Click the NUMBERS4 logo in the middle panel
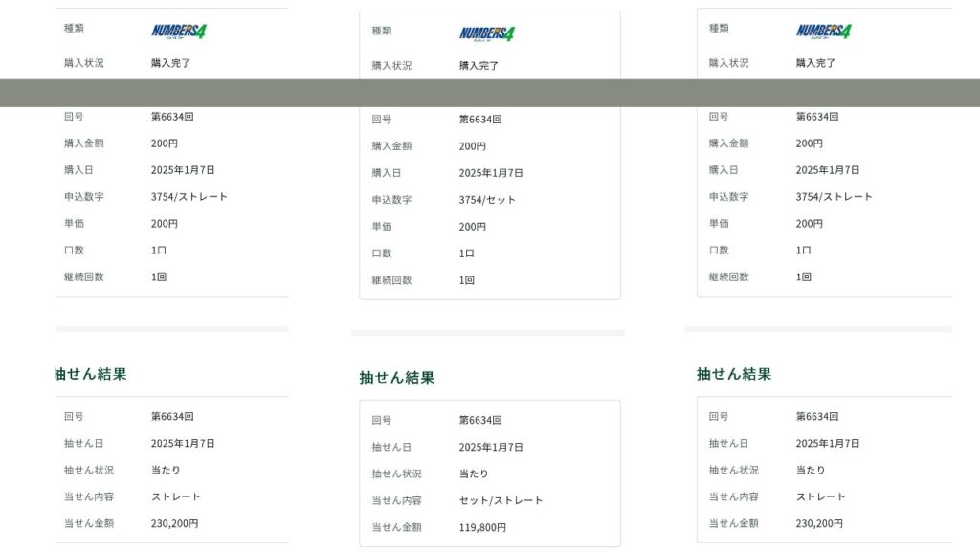The height and width of the screenshot is (551, 980). (486, 33)
